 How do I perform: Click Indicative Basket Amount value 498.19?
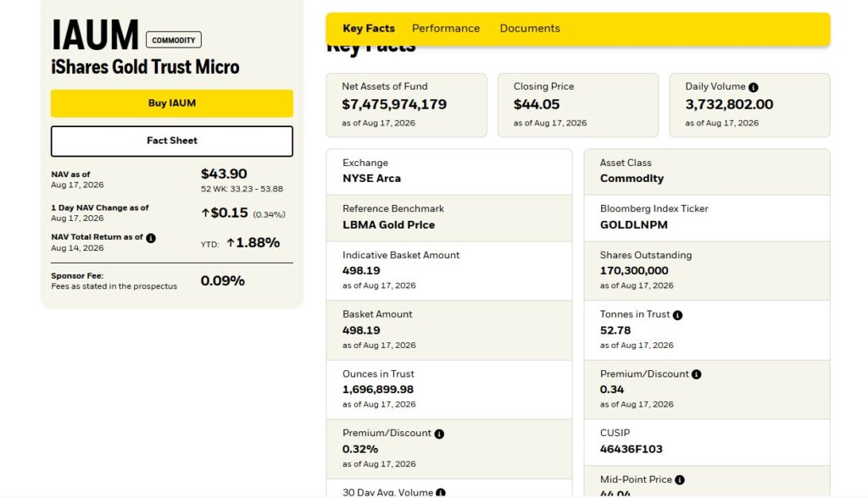pos(361,271)
